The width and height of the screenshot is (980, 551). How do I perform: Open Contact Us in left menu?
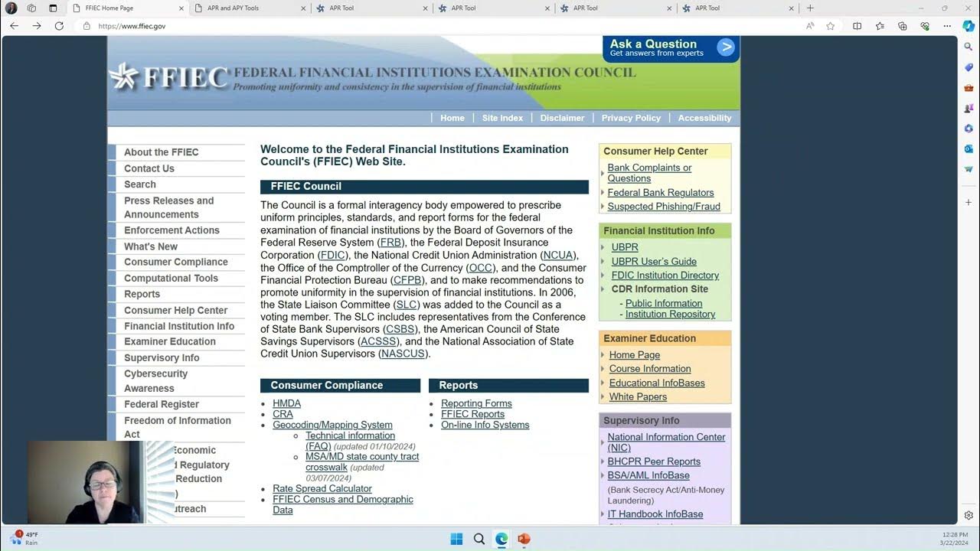pyautogui.click(x=149, y=168)
